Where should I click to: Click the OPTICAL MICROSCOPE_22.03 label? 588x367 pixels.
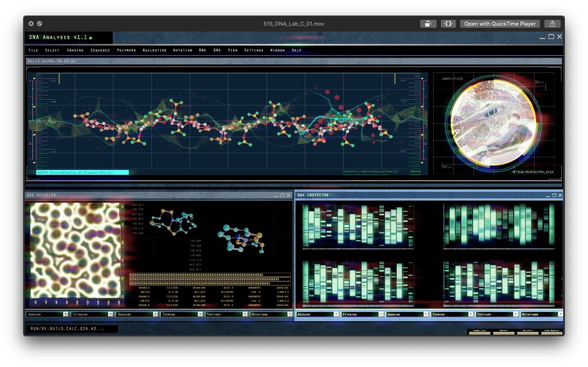click(x=532, y=172)
